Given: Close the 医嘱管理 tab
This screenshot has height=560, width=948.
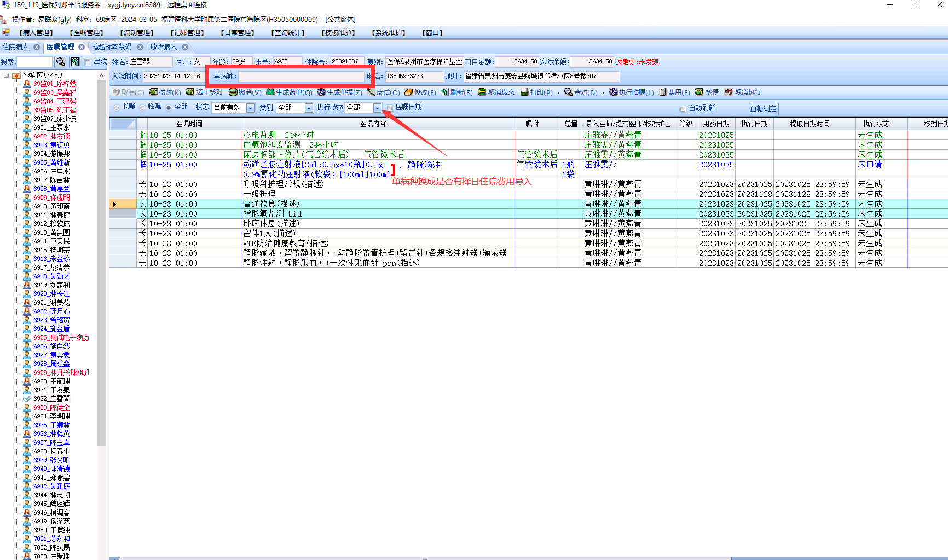Looking at the screenshot, I should click(82, 47).
